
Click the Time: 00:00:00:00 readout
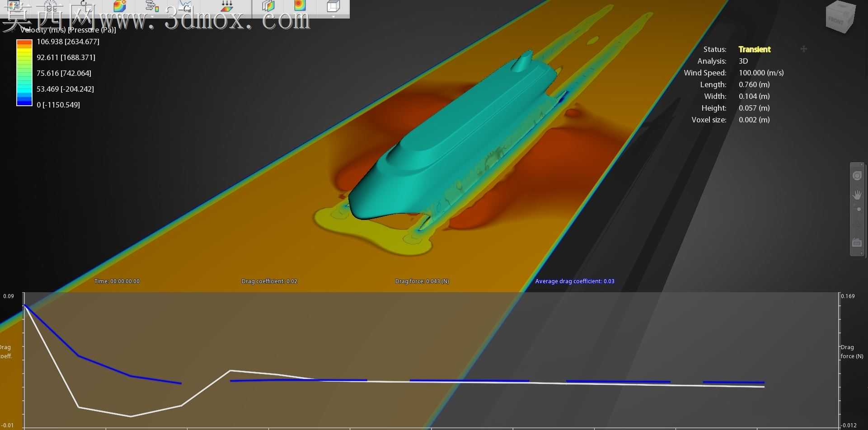click(117, 281)
